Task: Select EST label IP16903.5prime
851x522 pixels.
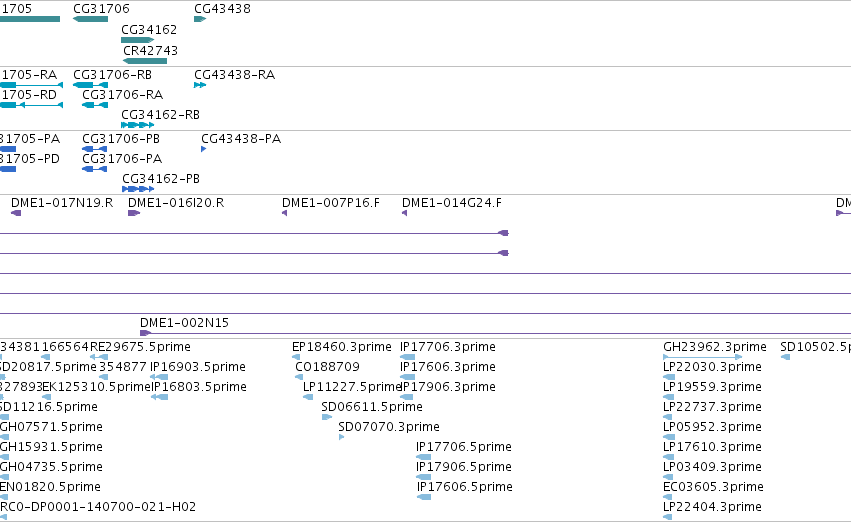Action: [x=198, y=366]
